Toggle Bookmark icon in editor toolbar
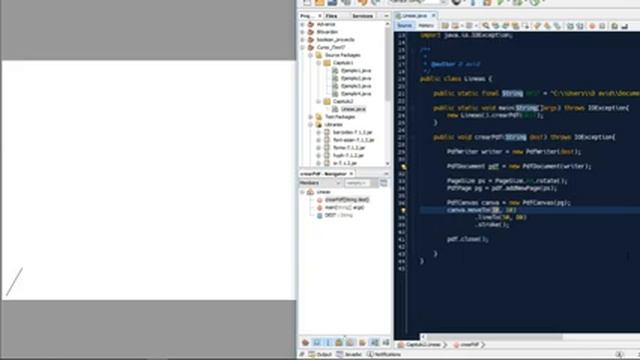 point(557,26)
